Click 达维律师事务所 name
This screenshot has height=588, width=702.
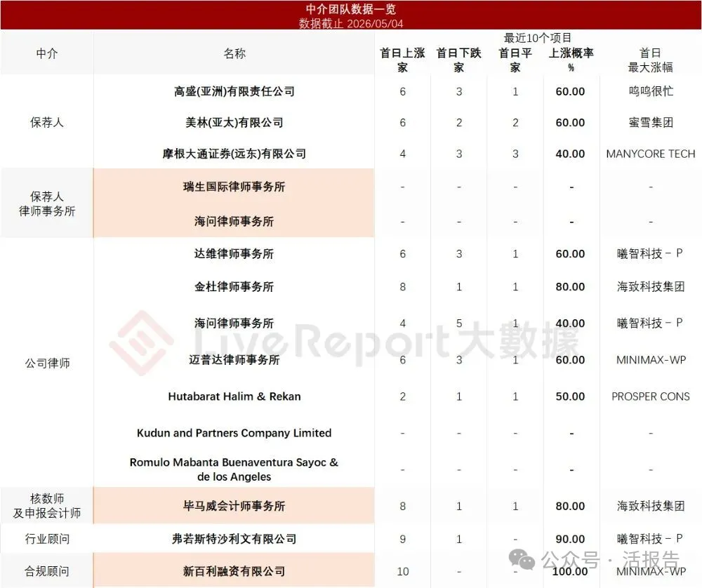click(x=234, y=254)
